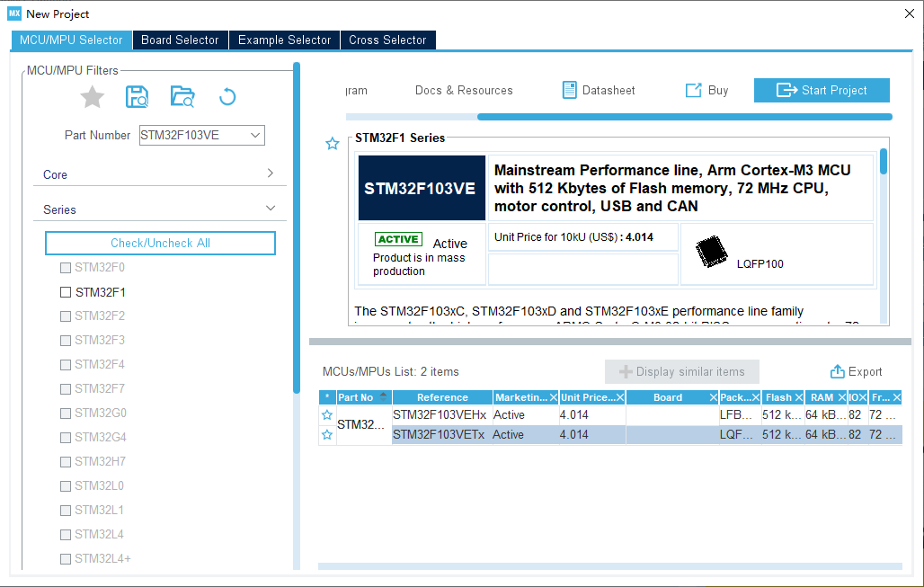Toggle the STM32H7 series checkbox
The height and width of the screenshot is (587, 924).
point(66,461)
